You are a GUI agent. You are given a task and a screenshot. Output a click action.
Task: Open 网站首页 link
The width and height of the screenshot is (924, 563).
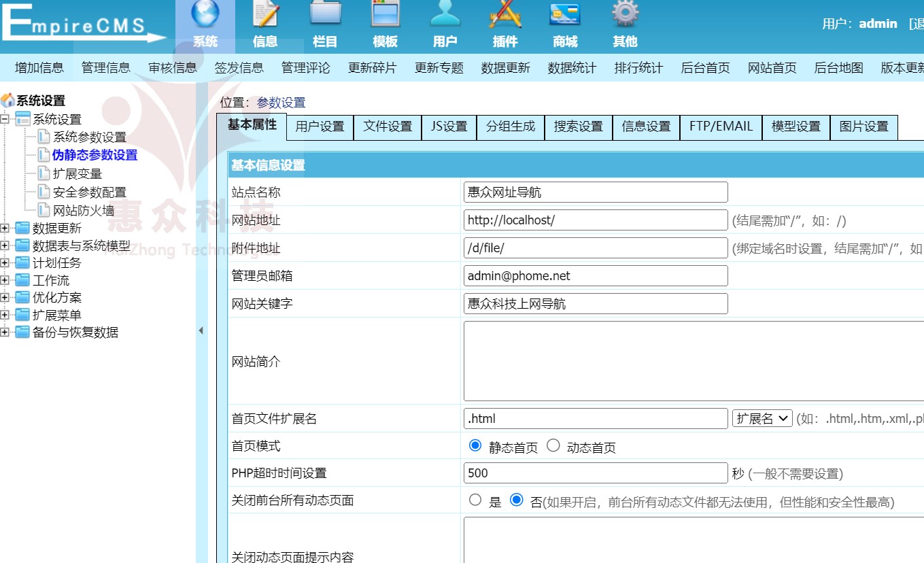tap(772, 68)
